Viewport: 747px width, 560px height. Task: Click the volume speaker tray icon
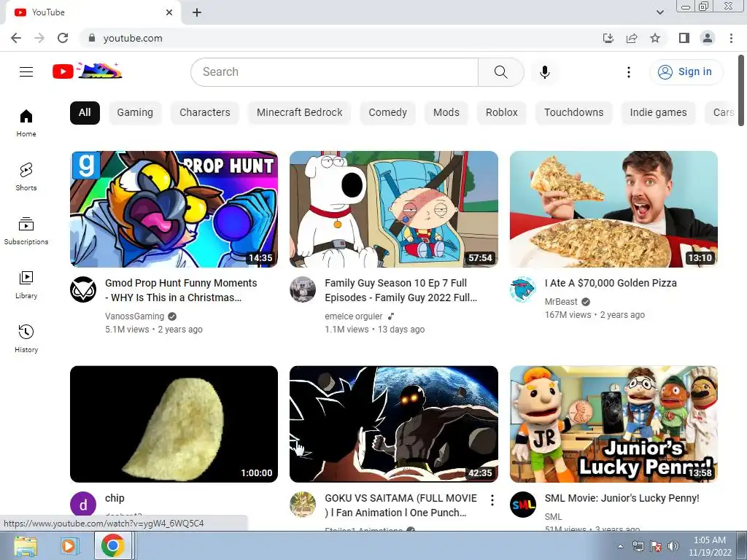pos(673,546)
